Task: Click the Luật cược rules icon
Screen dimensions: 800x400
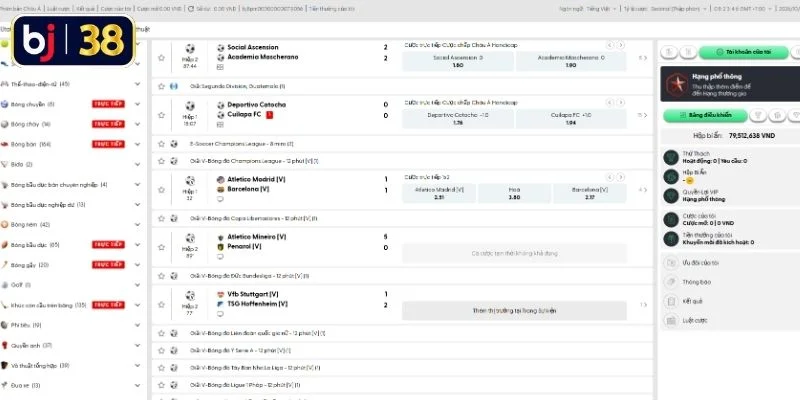Action: tap(670, 321)
